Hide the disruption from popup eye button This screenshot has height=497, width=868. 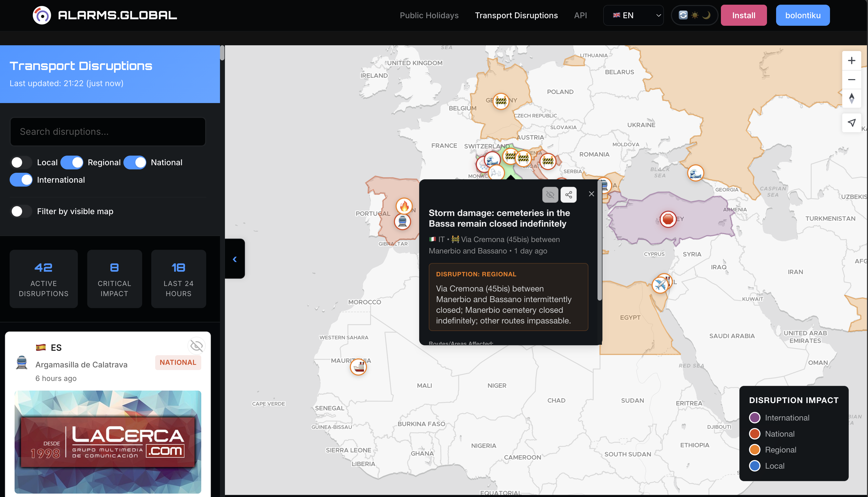550,195
